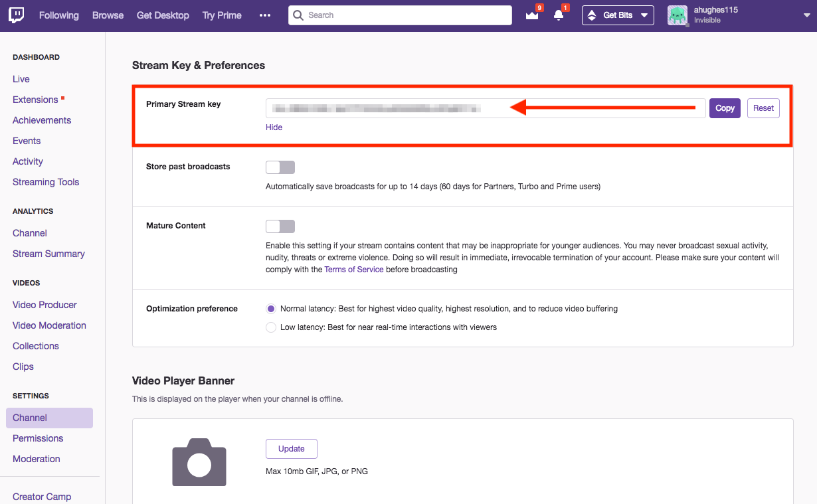Open Channel under Analytics
This screenshot has width=817, height=504.
(30, 233)
